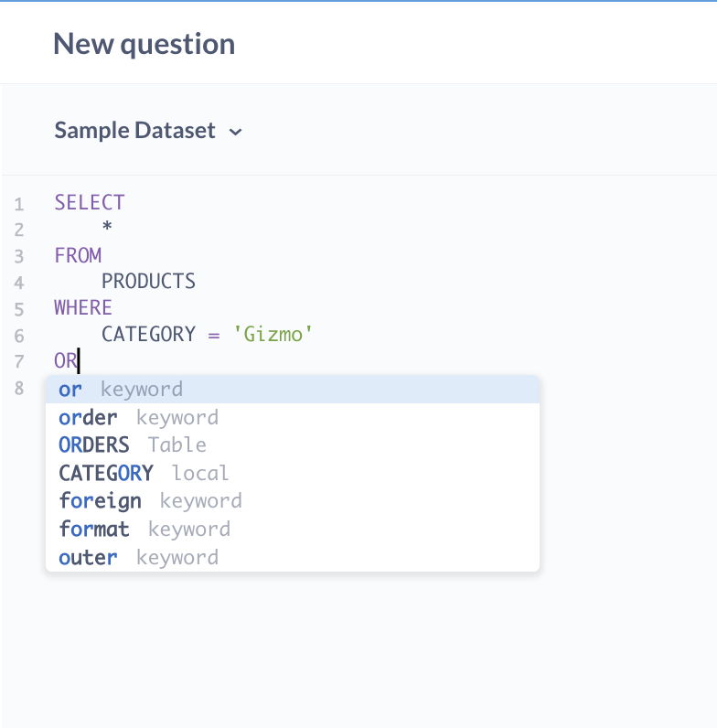The image size is (717, 728).
Task: Choose the ORDERS Table suggestion
Action: 94,445
